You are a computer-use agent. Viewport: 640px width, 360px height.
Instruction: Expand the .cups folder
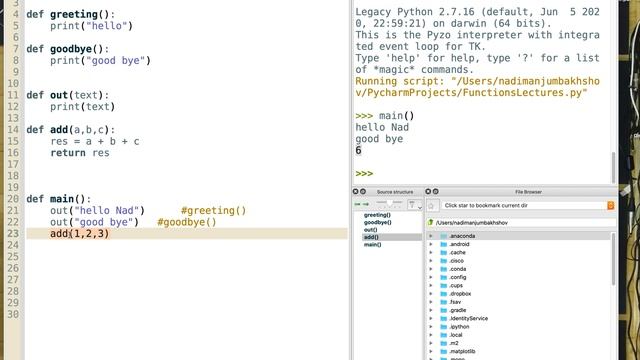coord(431,285)
